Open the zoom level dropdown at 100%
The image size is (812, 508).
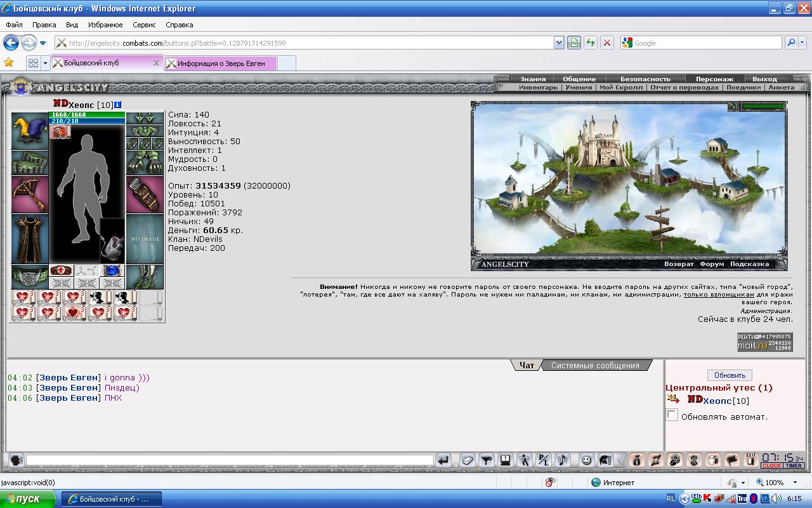[795, 483]
